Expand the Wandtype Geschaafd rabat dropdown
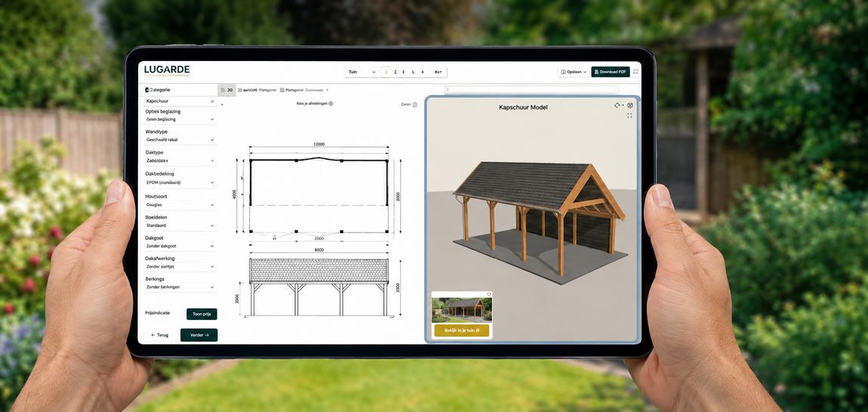The image size is (868, 412). point(180,140)
